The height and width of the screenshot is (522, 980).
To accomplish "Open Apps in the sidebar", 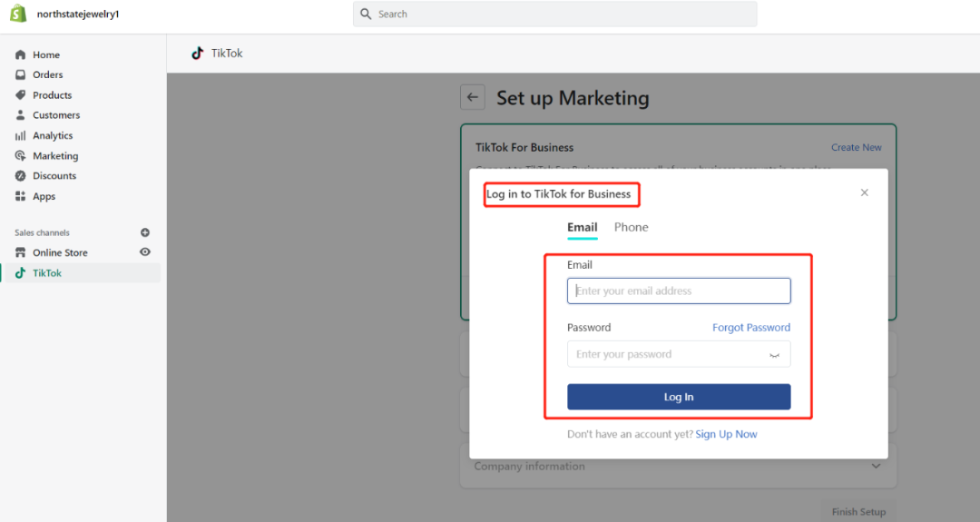I will click(44, 196).
